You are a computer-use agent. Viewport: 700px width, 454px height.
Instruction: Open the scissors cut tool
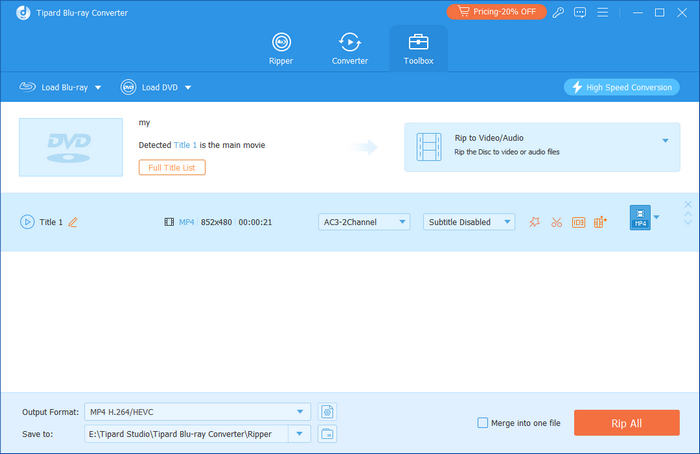click(x=556, y=222)
